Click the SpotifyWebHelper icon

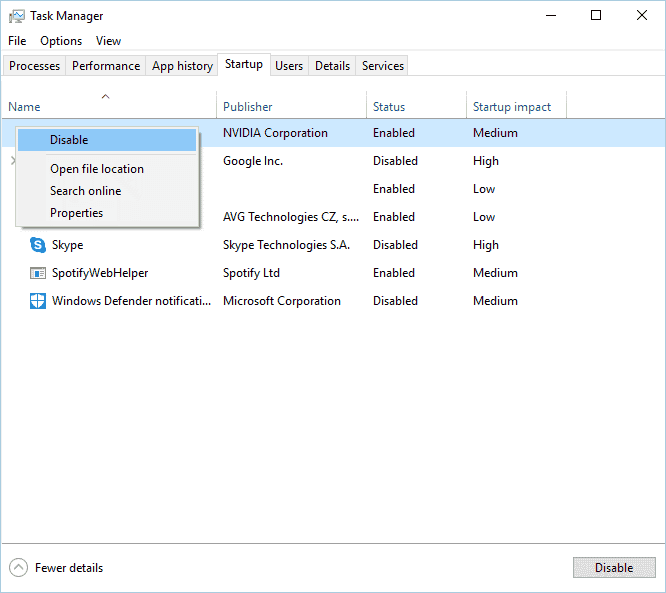tap(38, 273)
